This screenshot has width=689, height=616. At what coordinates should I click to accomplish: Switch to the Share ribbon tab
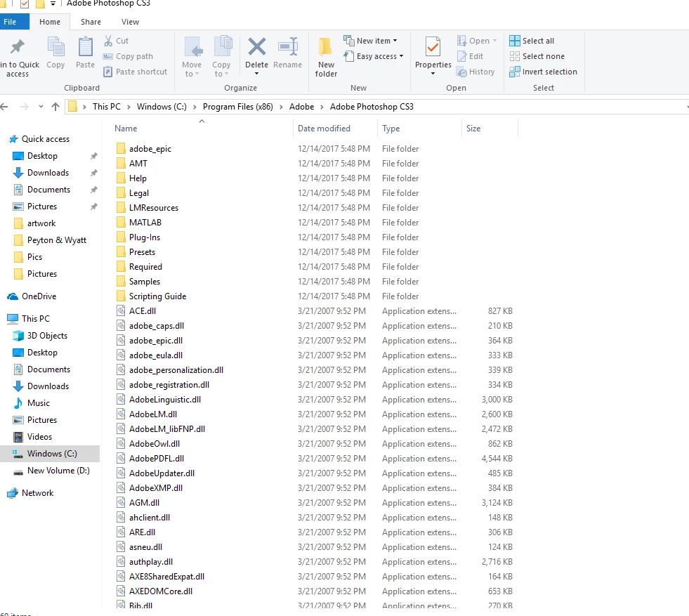91,22
